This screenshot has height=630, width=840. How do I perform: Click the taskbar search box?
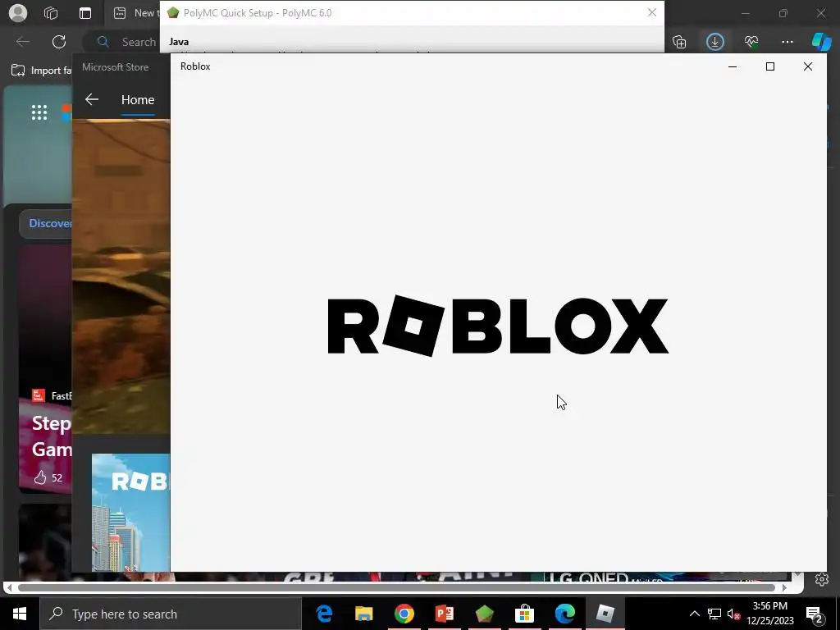point(171,614)
